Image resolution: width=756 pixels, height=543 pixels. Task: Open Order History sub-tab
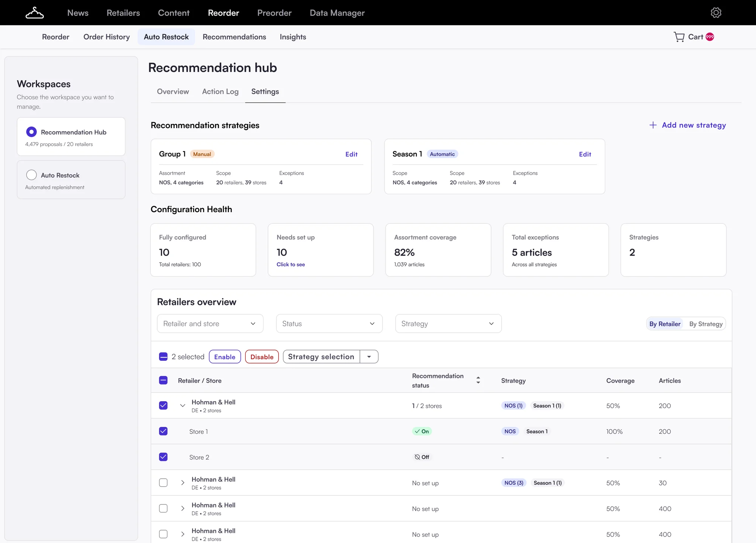[x=107, y=37]
